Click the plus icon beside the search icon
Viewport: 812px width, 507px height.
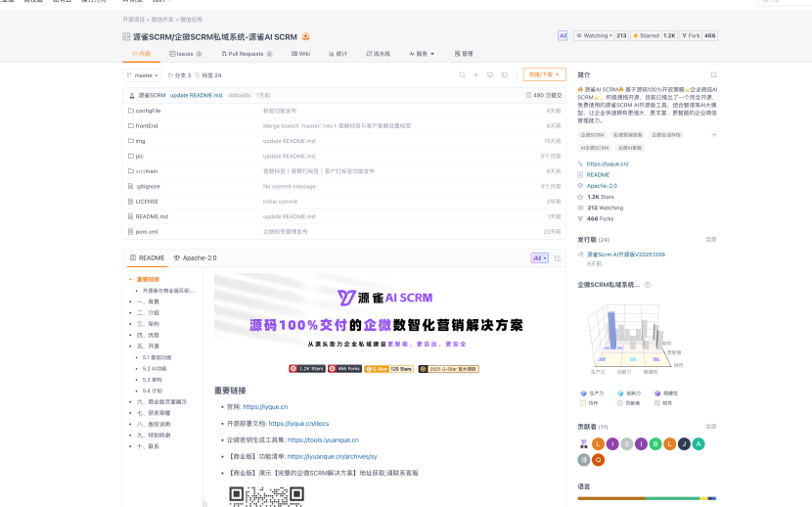pyautogui.click(x=475, y=75)
